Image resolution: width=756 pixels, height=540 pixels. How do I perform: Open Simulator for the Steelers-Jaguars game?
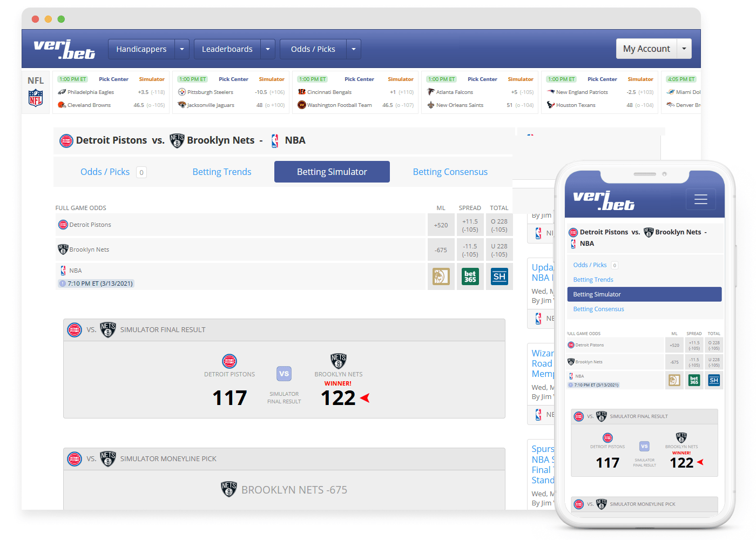click(x=271, y=79)
